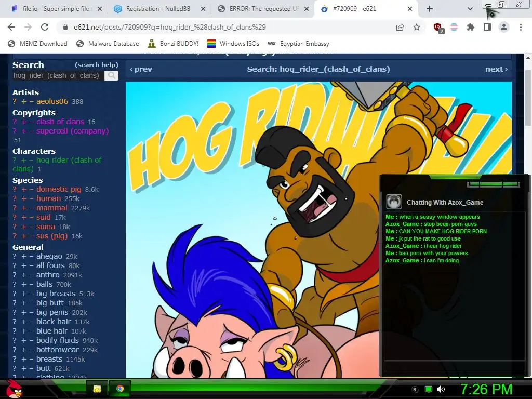
Task: Open the domestic pig species tag
Action: [x=59, y=189]
